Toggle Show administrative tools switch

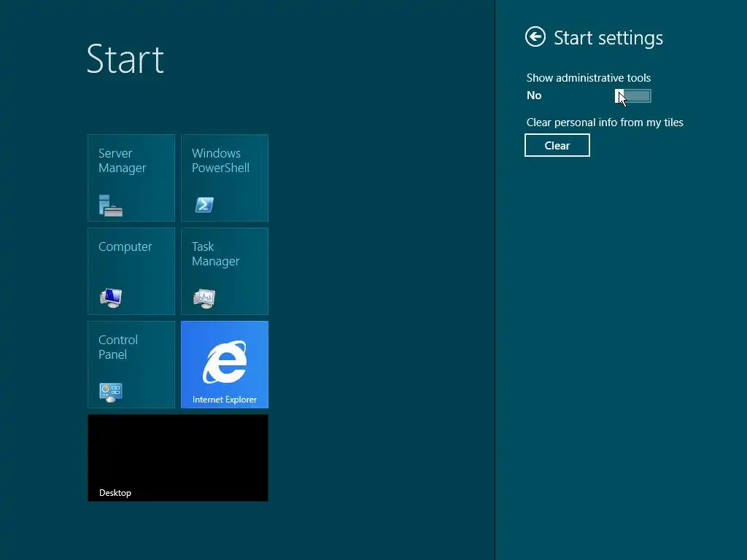pos(632,96)
